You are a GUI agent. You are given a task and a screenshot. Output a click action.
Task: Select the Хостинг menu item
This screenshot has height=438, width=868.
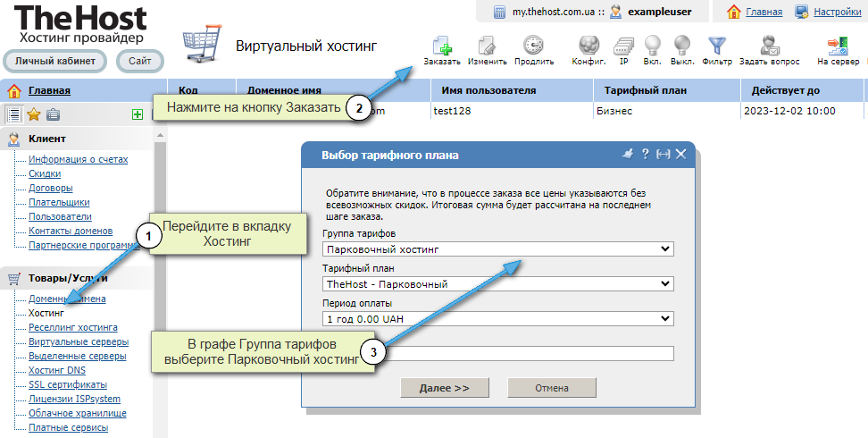[x=46, y=313]
